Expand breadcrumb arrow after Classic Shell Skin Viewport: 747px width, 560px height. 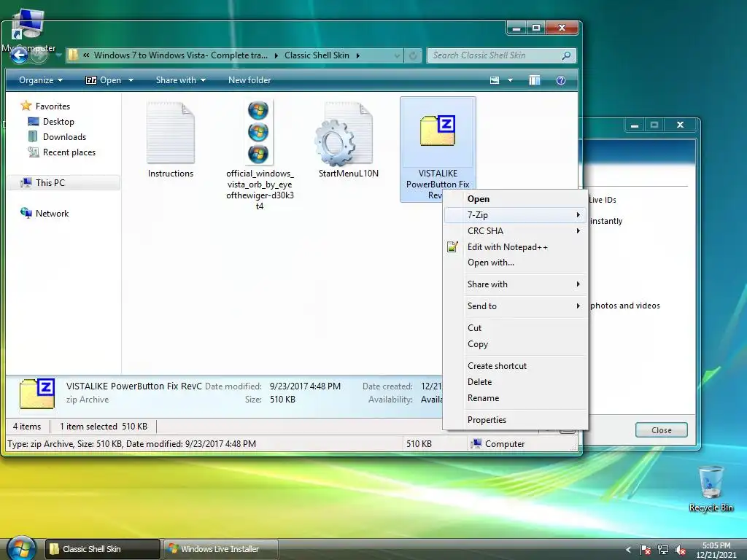point(358,55)
